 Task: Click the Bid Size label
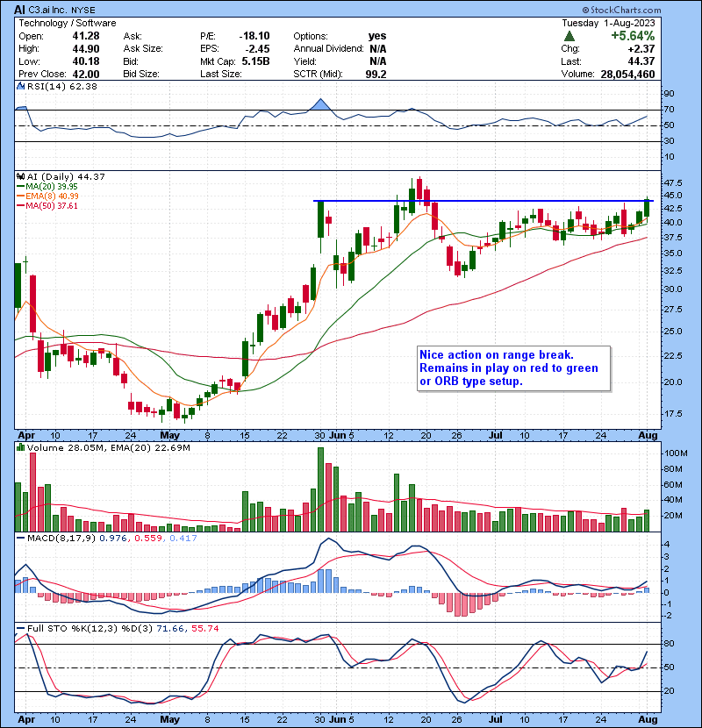[141, 74]
